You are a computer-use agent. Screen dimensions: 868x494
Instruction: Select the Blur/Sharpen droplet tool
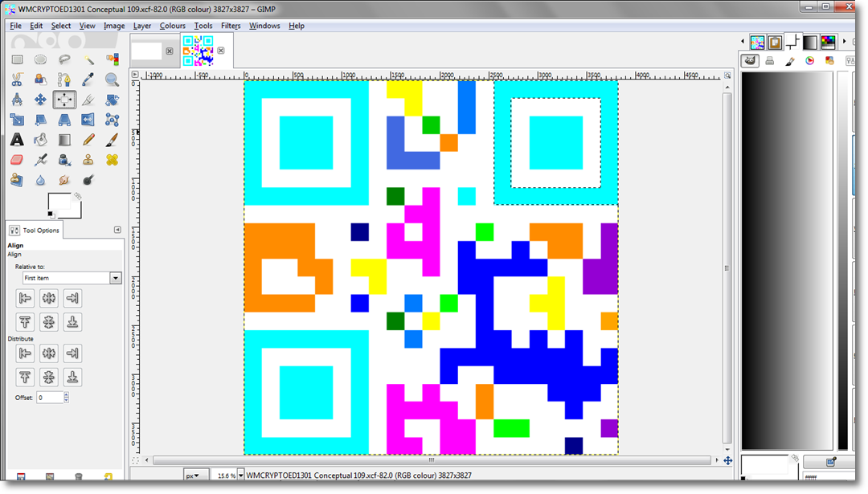coord(40,180)
